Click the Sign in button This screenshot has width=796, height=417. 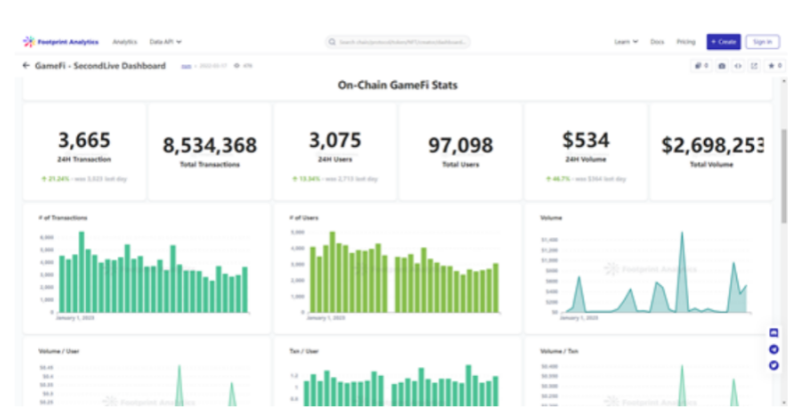pyautogui.click(x=762, y=42)
